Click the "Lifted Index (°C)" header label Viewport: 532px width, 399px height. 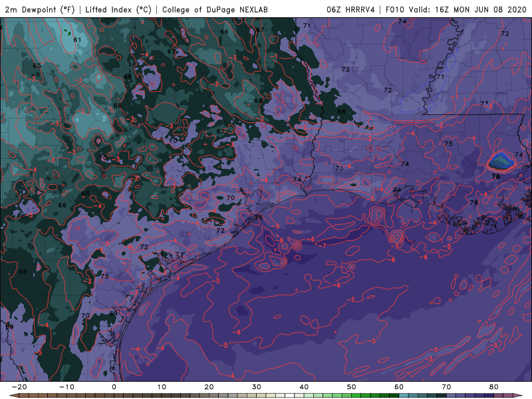tap(118, 10)
